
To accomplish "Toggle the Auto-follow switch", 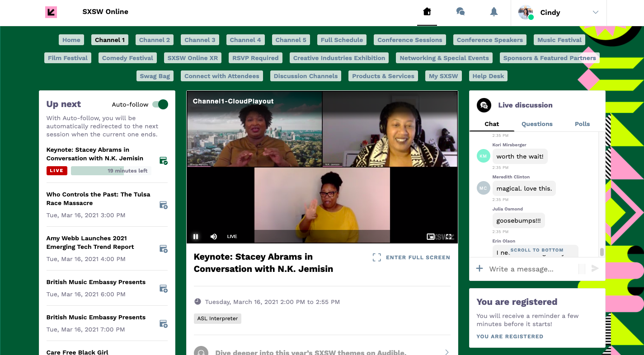I will point(160,104).
